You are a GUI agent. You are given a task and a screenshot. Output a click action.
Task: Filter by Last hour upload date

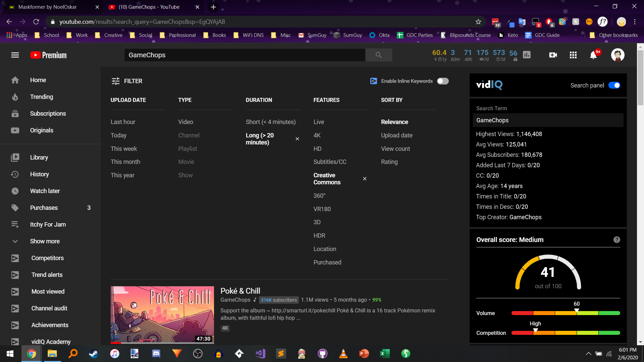point(123,122)
